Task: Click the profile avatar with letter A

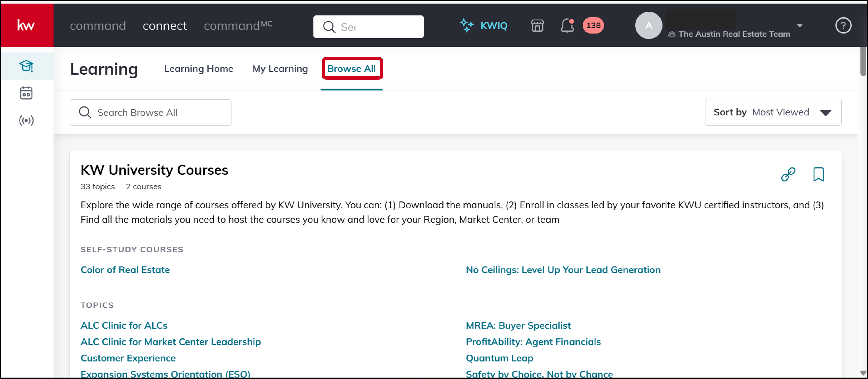Action: pyautogui.click(x=648, y=26)
